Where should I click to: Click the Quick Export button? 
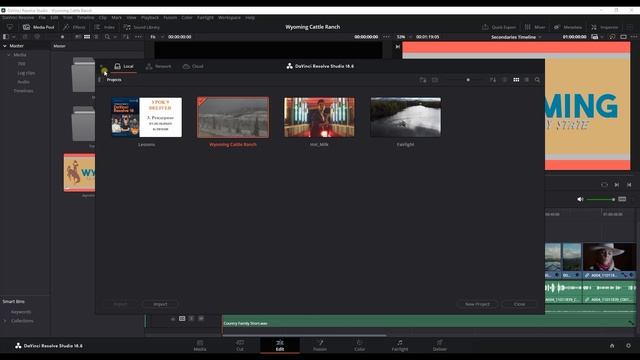pos(499,27)
